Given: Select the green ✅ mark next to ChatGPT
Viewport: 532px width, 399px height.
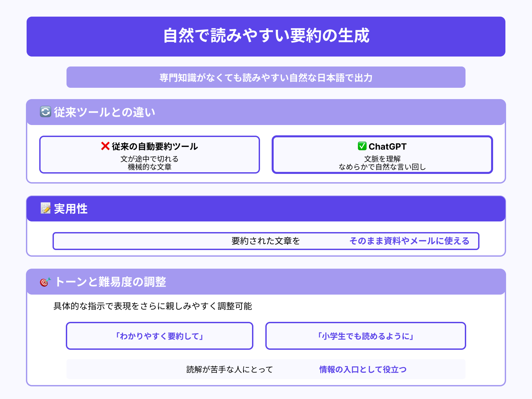Looking at the screenshot, I should point(362,146).
